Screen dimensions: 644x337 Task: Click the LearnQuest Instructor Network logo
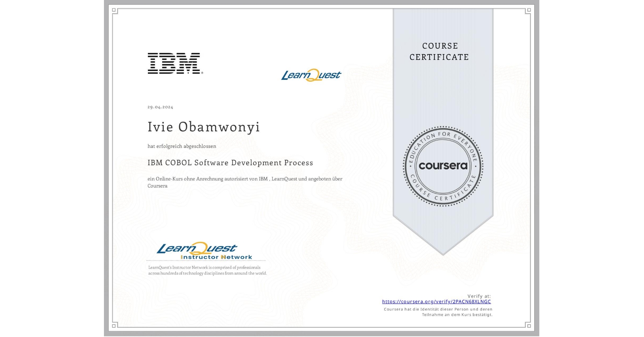(205, 251)
